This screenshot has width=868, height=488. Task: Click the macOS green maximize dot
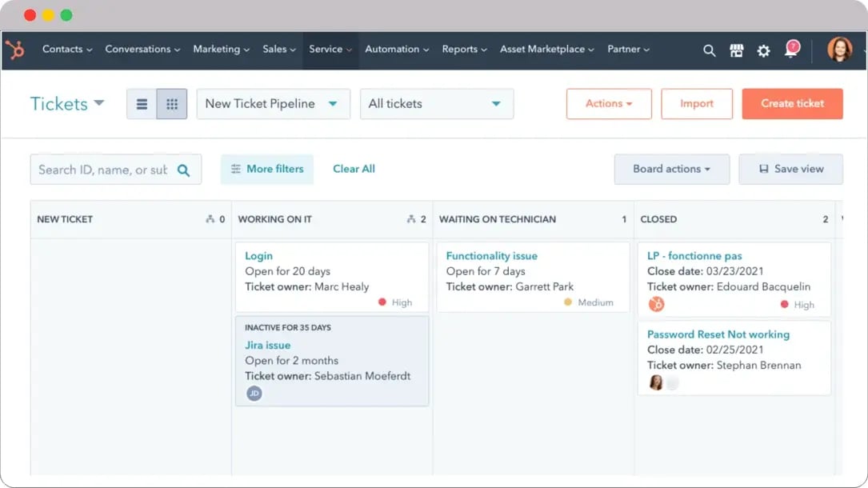coord(66,15)
